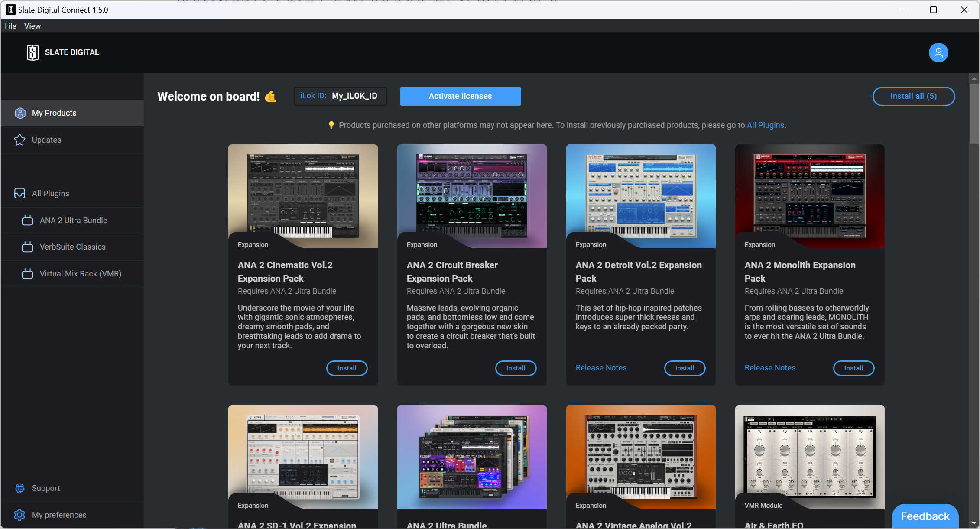Open the View menu
The width and height of the screenshot is (980, 529).
(32, 26)
